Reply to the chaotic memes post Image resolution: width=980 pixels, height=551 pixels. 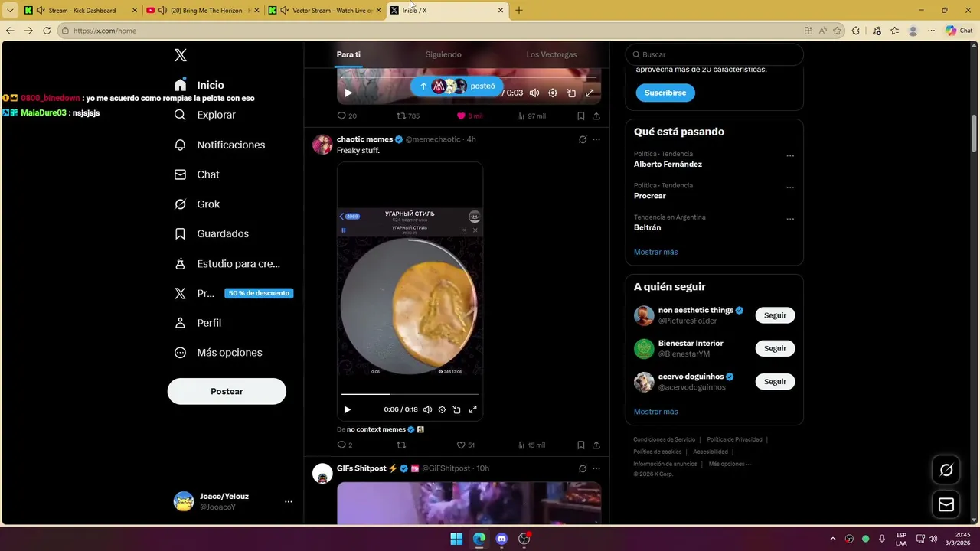pyautogui.click(x=345, y=445)
